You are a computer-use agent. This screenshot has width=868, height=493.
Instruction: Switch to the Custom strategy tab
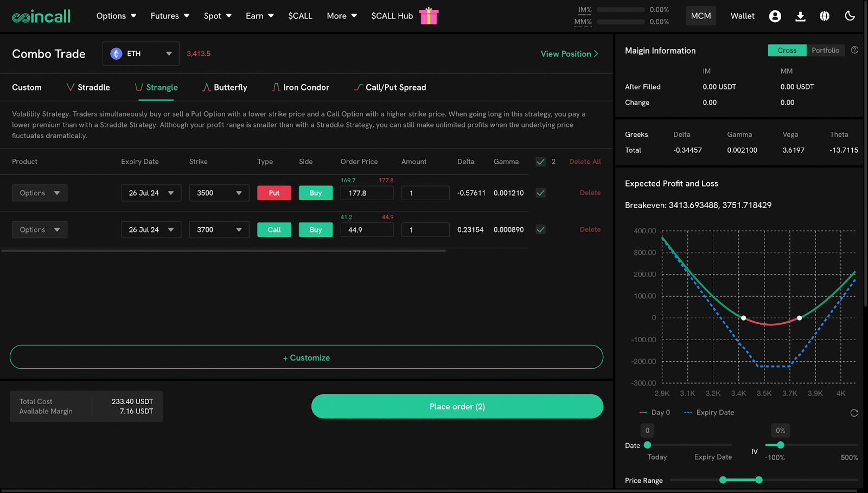[x=27, y=87]
